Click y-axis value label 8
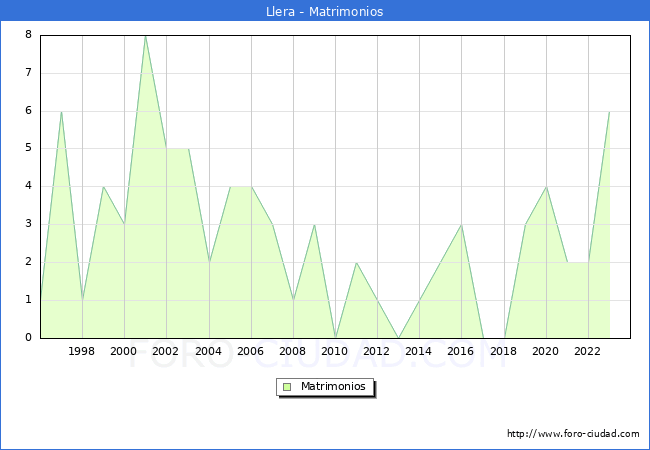 28,34
